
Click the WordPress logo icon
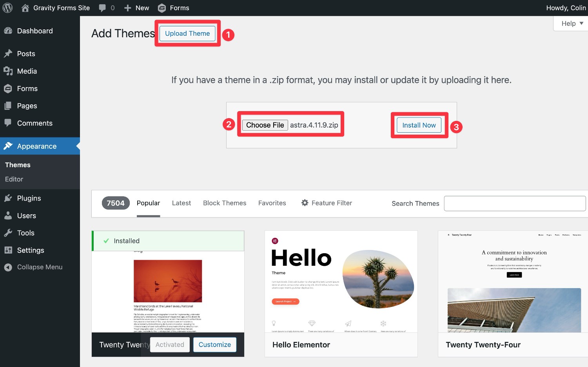tap(8, 8)
